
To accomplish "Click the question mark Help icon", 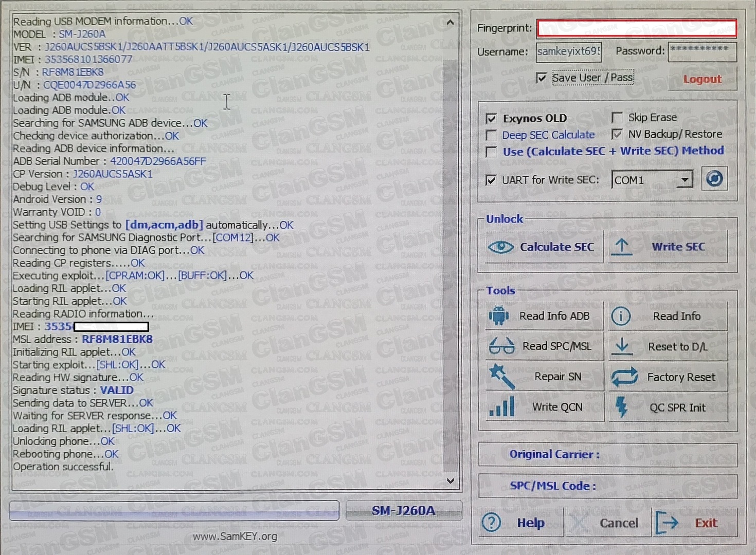I will pos(491,523).
